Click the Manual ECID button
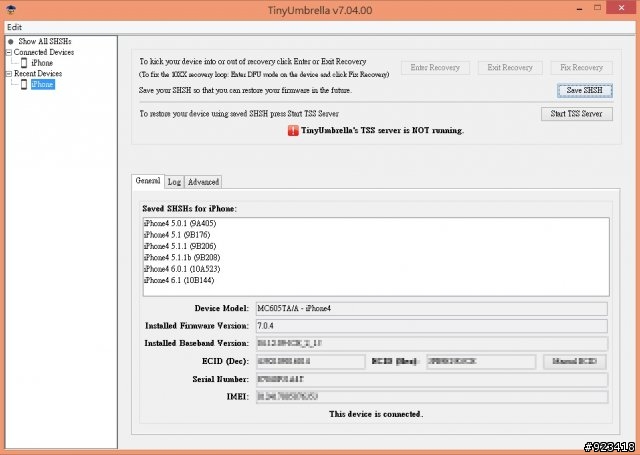Viewport: 640px width, 455px height. [x=574, y=362]
